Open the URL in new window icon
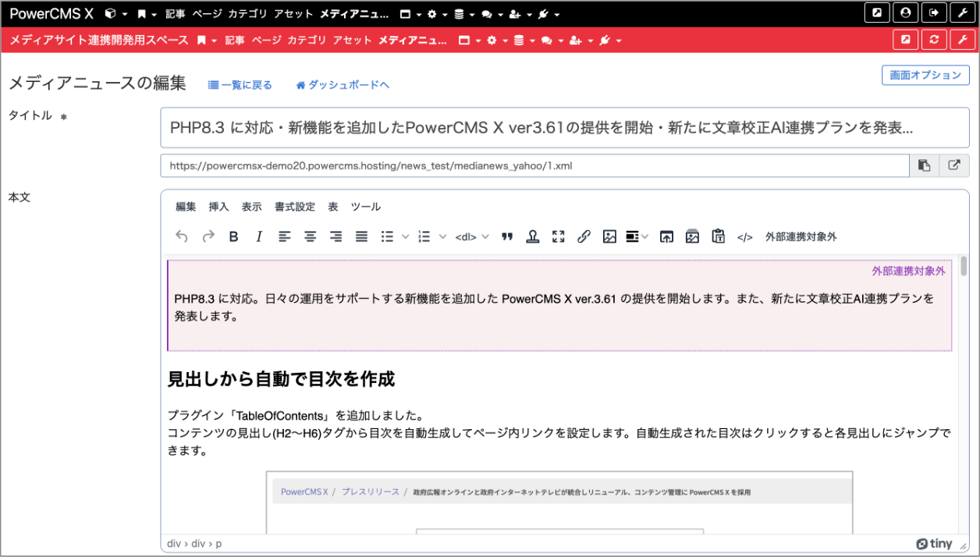Screen dimensions: 980x557 pos(954,165)
